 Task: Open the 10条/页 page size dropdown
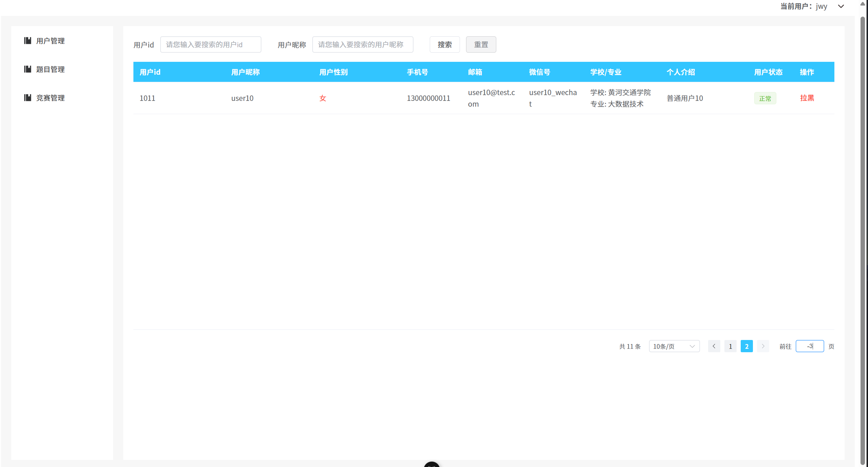(674, 346)
